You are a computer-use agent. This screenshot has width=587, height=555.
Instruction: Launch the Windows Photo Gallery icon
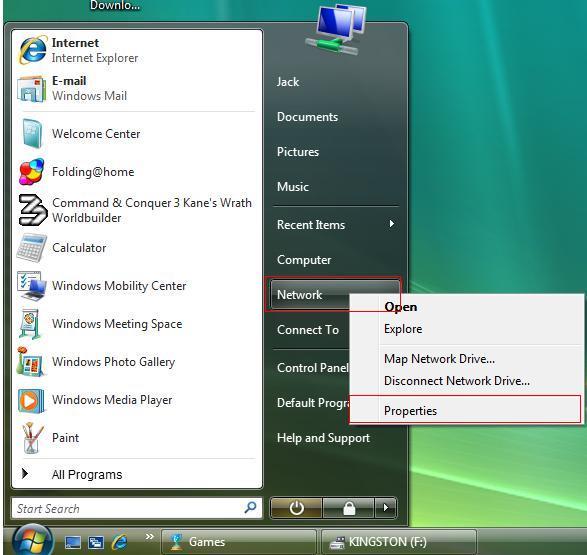(x=30, y=362)
